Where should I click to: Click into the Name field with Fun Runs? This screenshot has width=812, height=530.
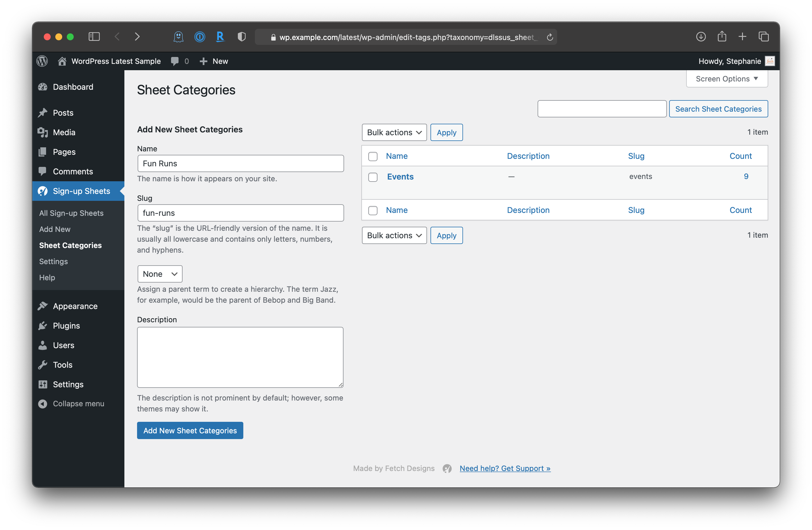240,164
